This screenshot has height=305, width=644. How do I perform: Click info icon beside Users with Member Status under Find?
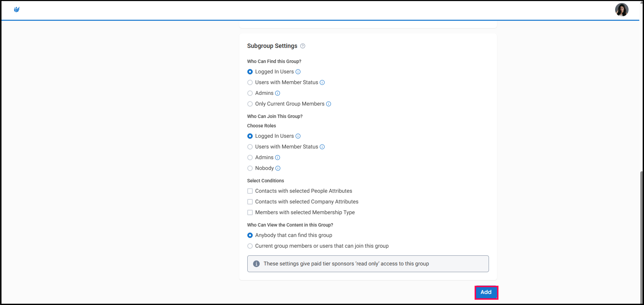point(322,82)
